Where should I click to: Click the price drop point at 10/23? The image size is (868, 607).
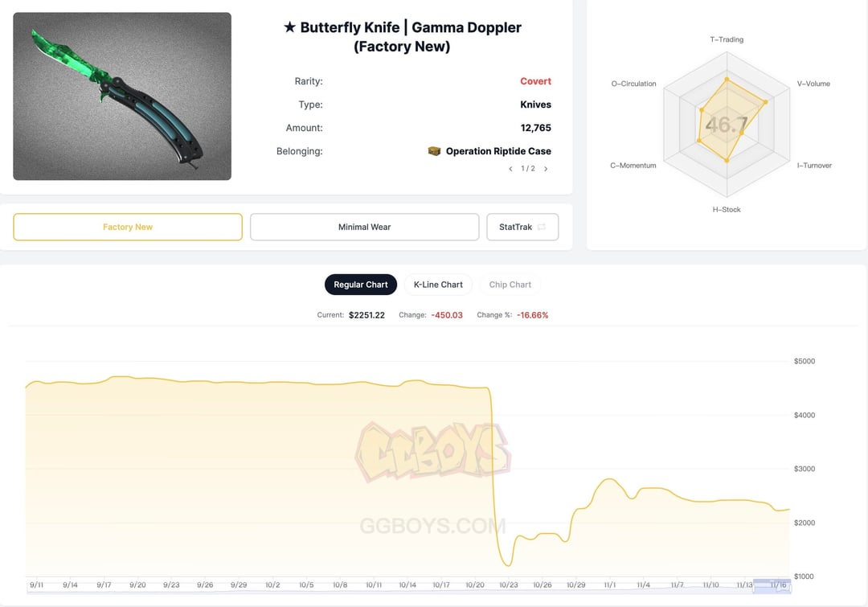pyautogui.click(x=508, y=565)
